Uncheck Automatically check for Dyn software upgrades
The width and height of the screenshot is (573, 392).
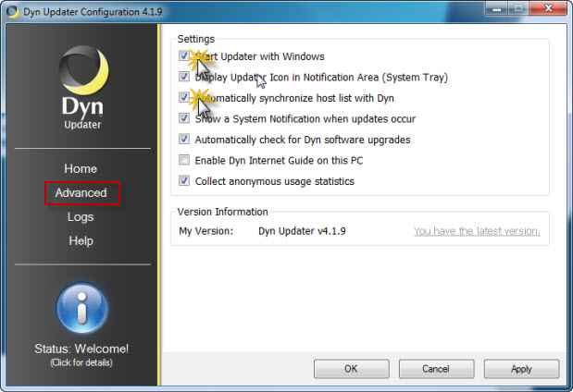(184, 139)
